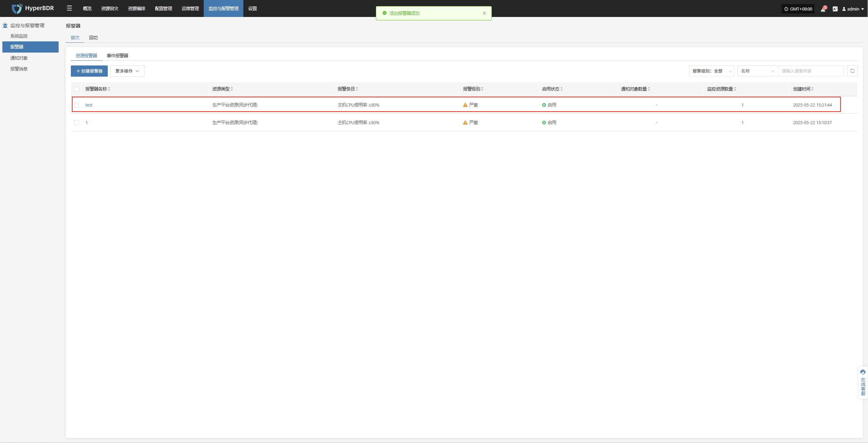Image resolution: width=868 pixels, height=443 pixels.
Task: Open the 名称 search field selector
Action: point(758,71)
